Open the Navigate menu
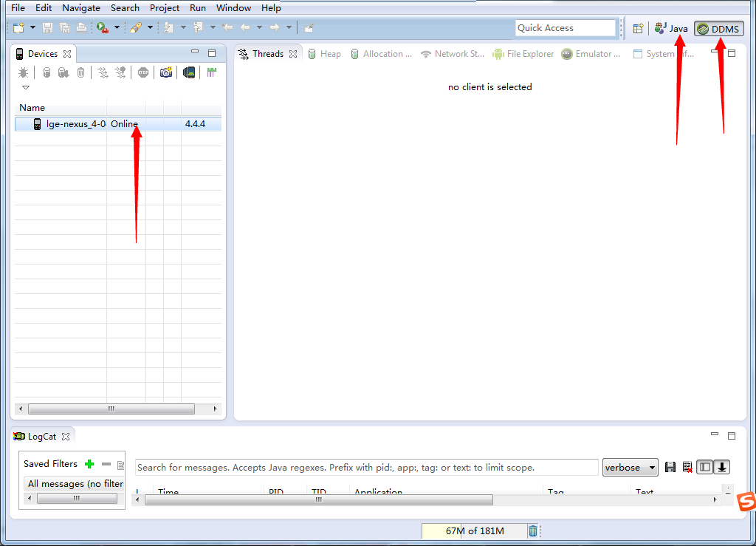 point(81,7)
